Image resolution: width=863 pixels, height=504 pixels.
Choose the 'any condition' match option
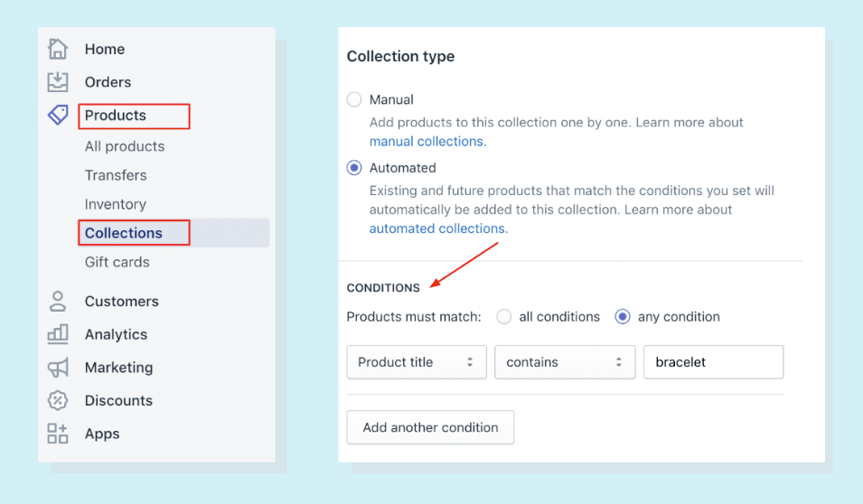623,317
